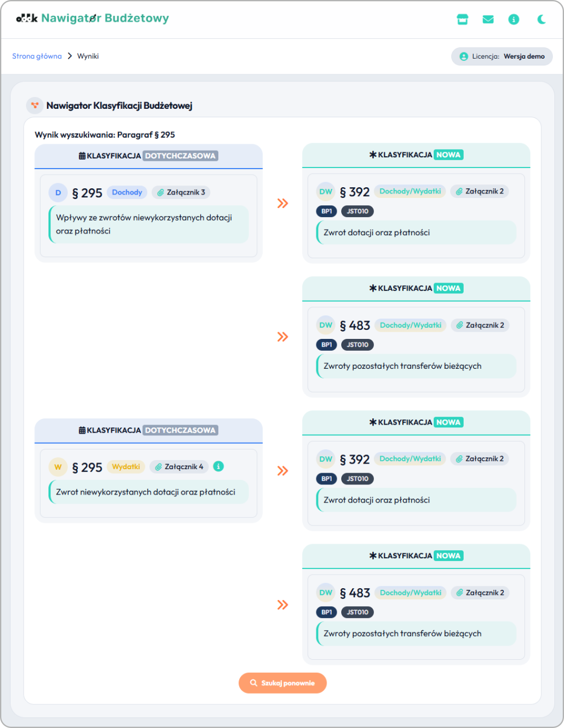Click the Nawigator Klasyfikacji Budżetowej heading icon

(x=35, y=105)
